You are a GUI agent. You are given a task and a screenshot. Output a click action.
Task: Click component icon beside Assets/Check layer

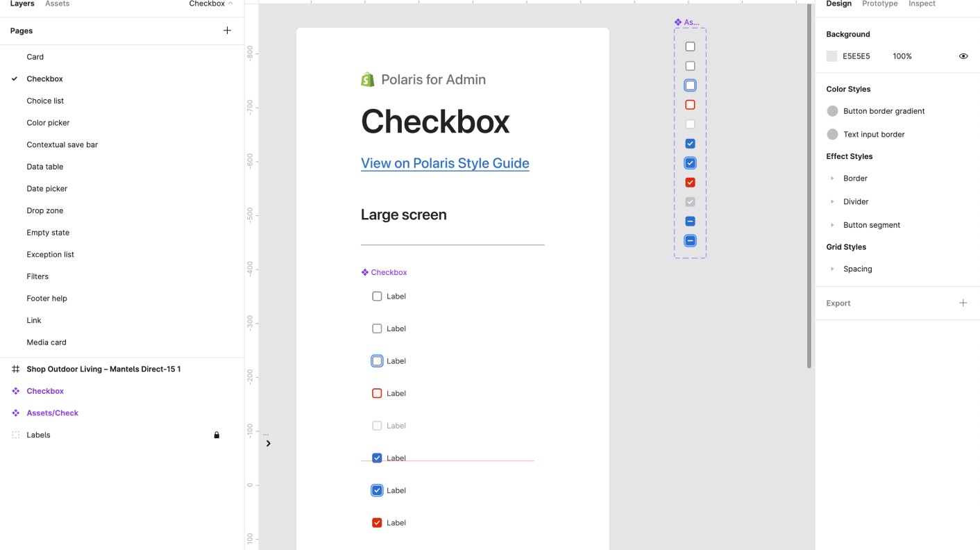pyautogui.click(x=15, y=413)
